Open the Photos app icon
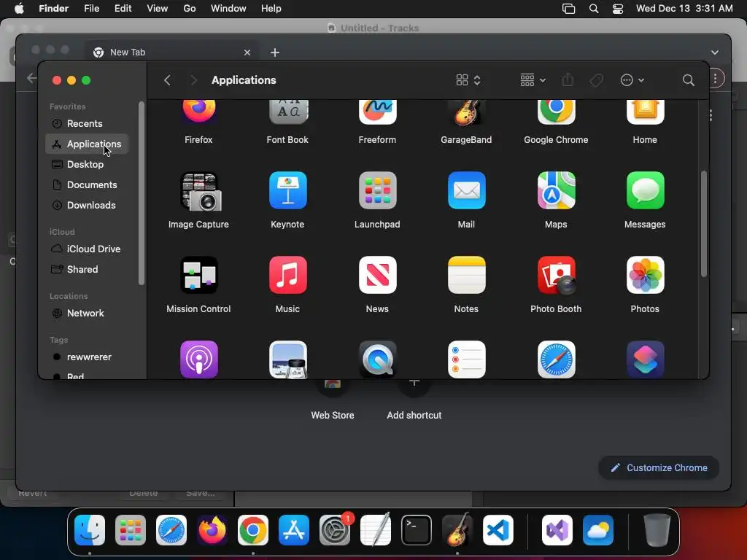This screenshot has width=747, height=560. [645, 275]
